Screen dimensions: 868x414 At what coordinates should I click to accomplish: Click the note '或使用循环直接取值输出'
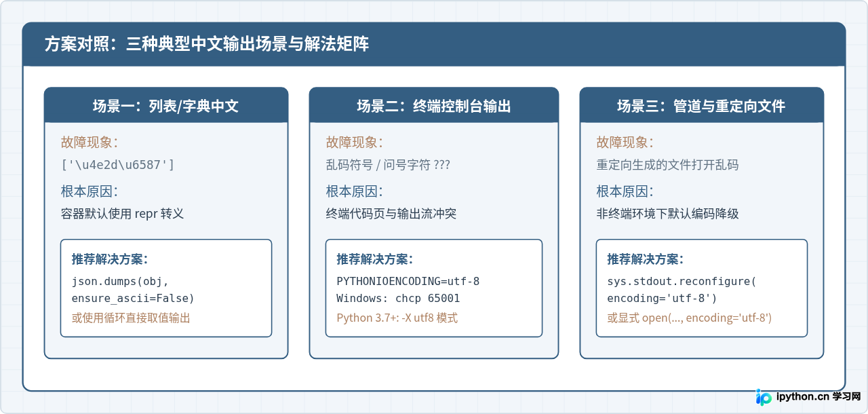point(132,318)
